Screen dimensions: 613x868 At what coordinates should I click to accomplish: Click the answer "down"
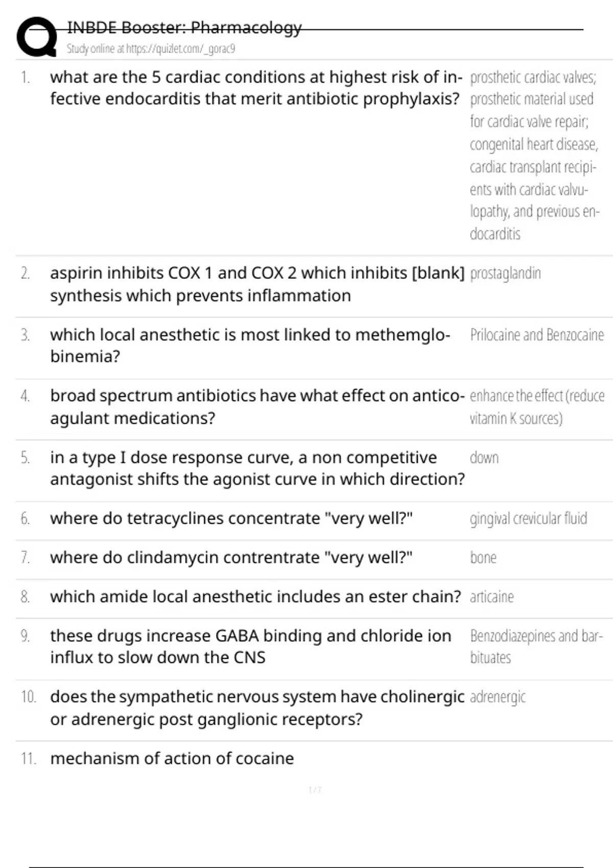tap(484, 457)
